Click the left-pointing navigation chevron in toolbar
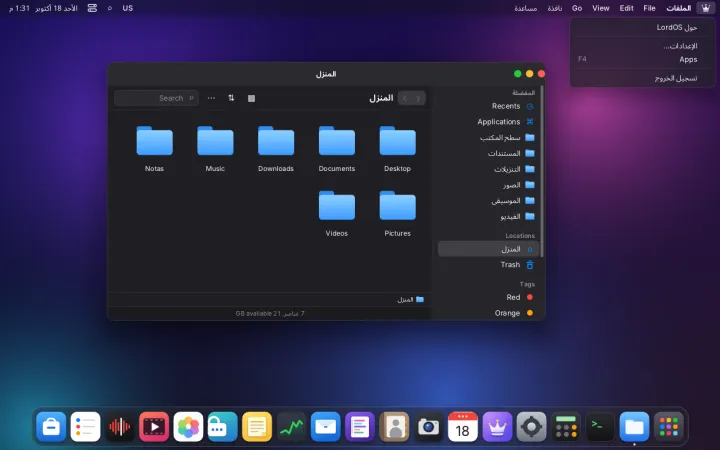 pos(405,98)
